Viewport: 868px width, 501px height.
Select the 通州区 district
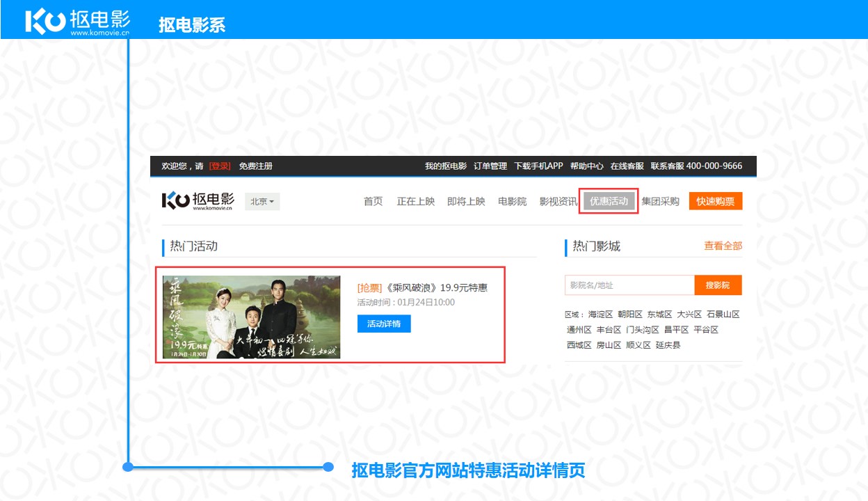pos(579,330)
